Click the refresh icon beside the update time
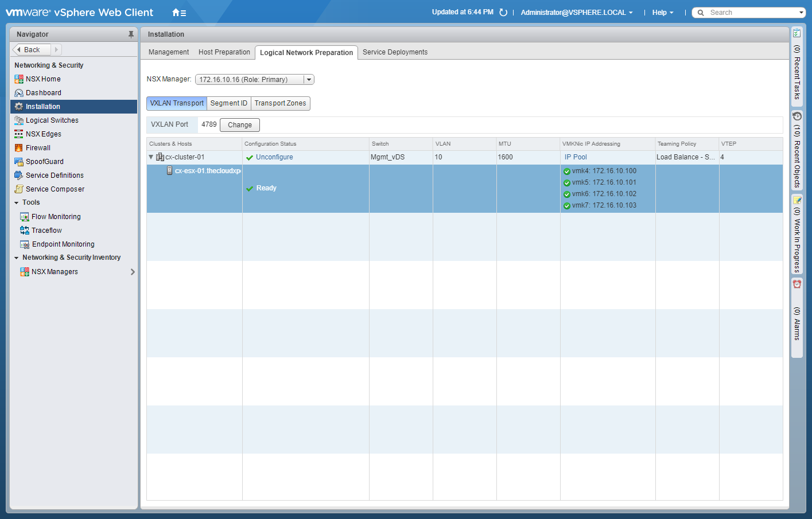This screenshot has height=519, width=812. click(x=503, y=13)
